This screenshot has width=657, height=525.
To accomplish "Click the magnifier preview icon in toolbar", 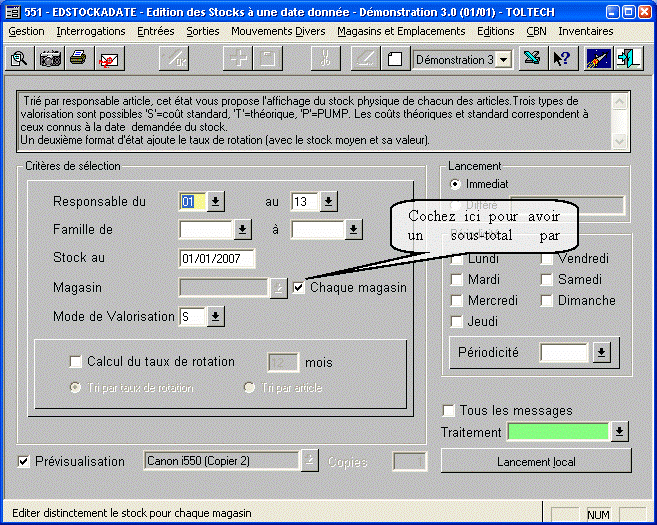I will coord(19,59).
